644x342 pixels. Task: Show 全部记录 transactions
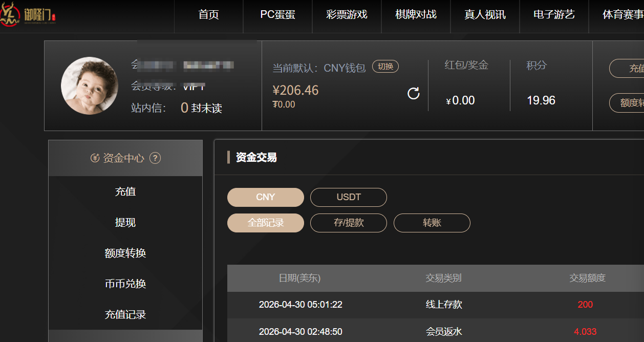click(266, 223)
